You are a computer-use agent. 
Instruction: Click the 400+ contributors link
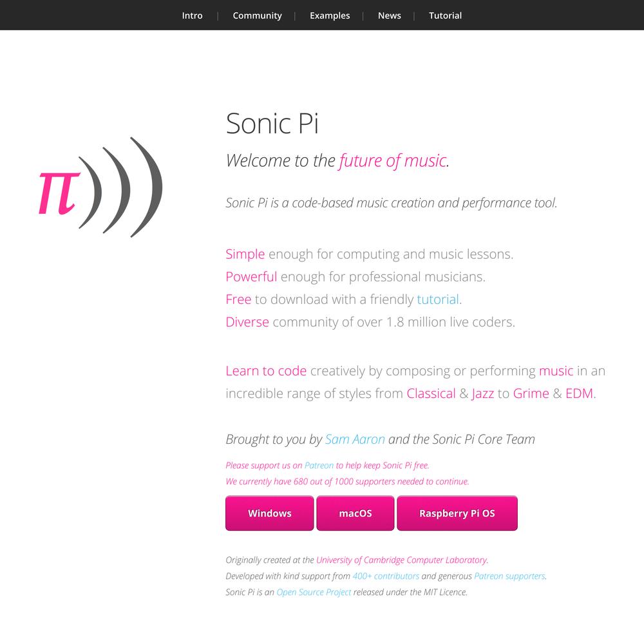click(x=386, y=576)
